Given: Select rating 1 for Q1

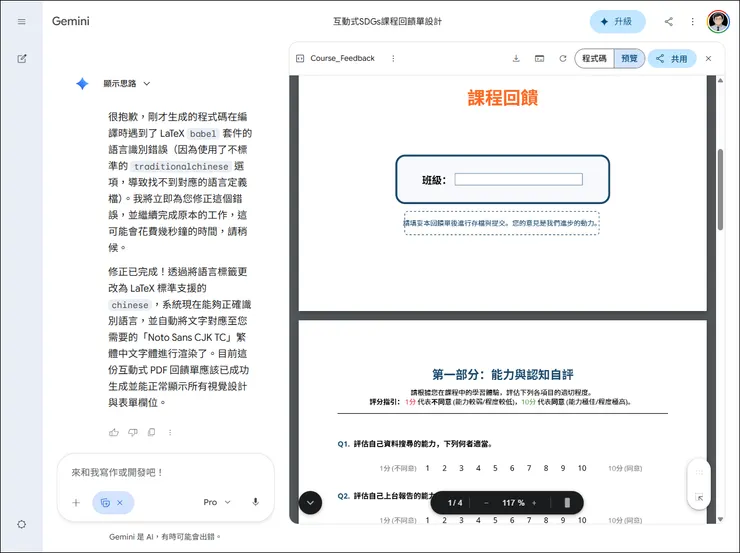Looking at the screenshot, I should (x=427, y=468).
